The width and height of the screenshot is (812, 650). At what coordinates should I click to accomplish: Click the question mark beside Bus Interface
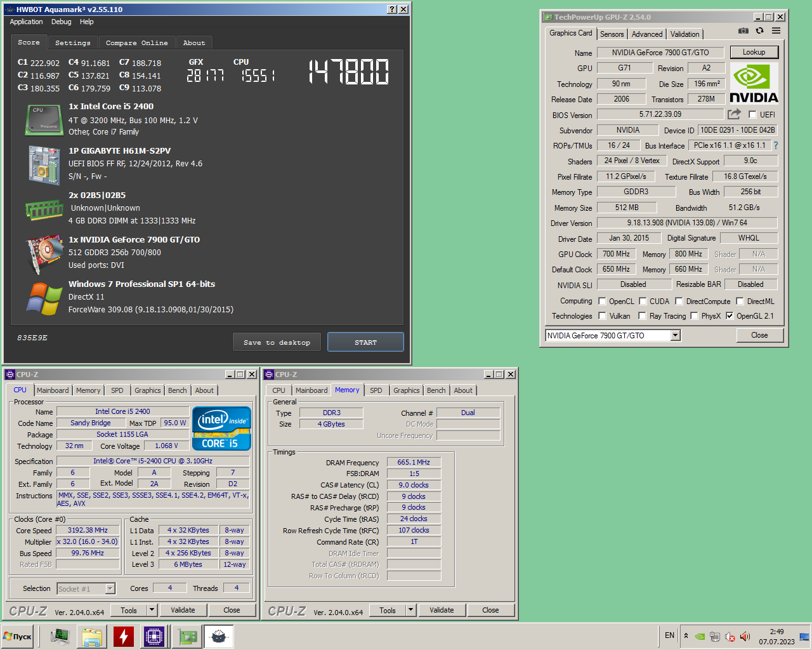pos(775,145)
